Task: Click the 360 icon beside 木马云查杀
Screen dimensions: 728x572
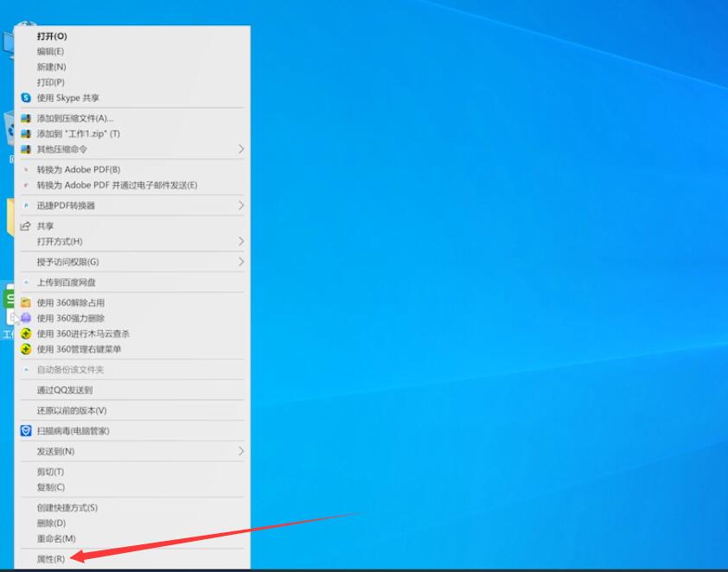Action: [x=26, y=334]
